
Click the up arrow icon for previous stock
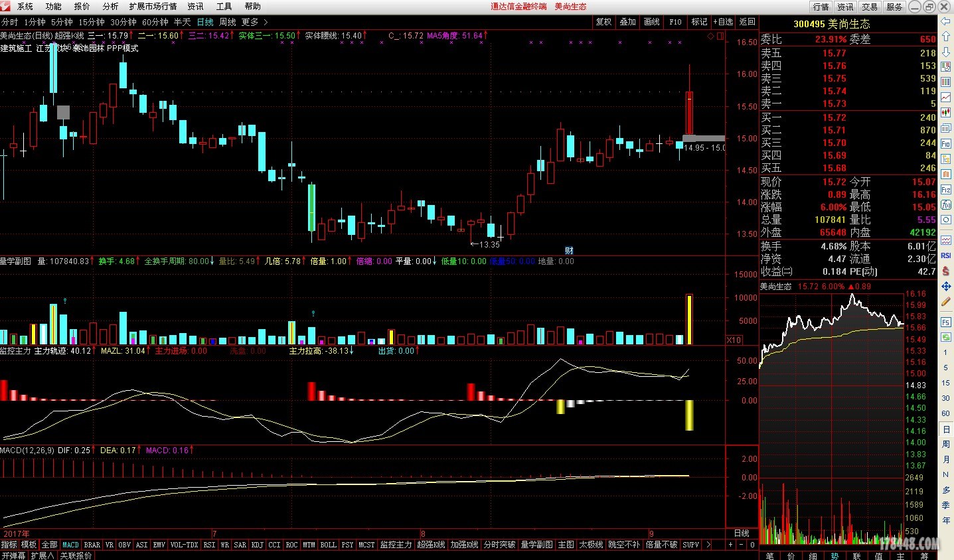click(946, 37)
